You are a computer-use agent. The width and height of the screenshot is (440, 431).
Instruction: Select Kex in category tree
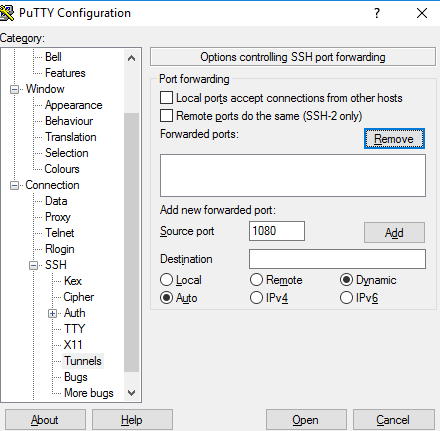pos(73,281)
